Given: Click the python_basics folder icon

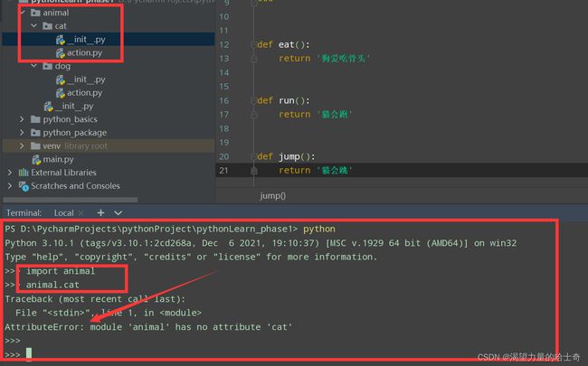Looking at the screenshot, I should (35, 119).
